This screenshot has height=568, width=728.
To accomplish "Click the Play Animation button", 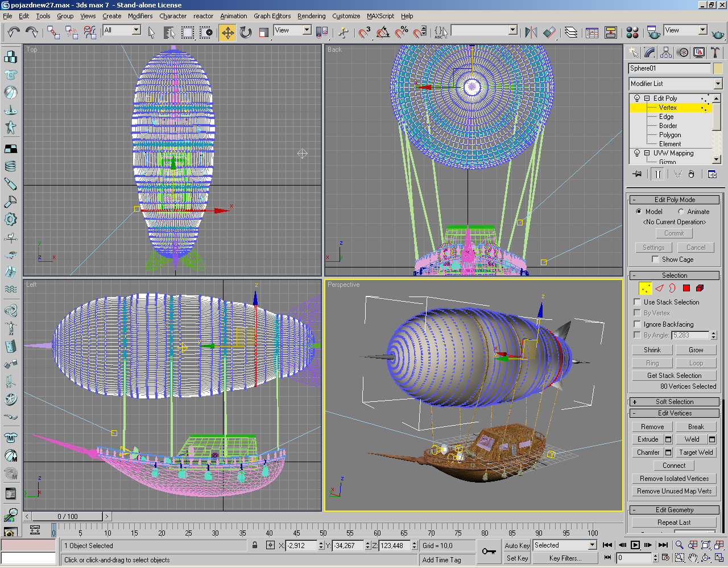I will 635,545.
